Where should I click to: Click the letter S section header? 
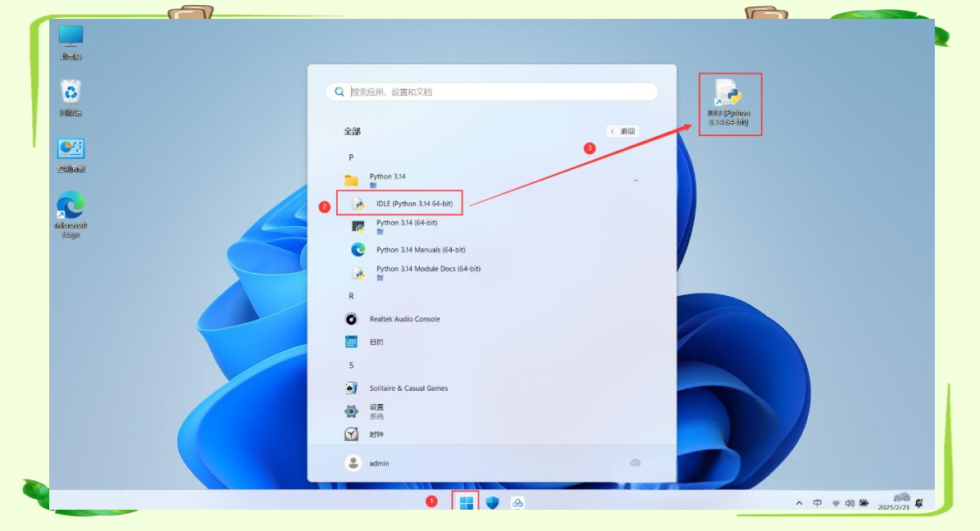[351, 365]
